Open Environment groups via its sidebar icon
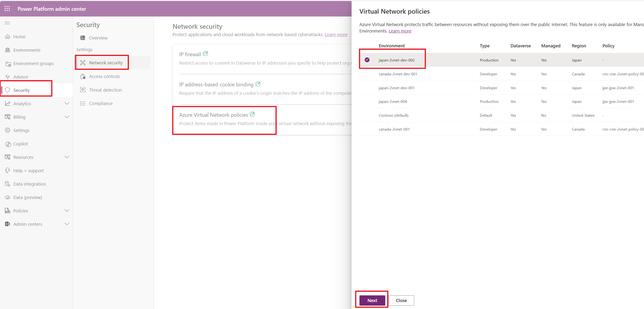Image resolution: width=644 pixels, height=309 pixels. click(8, 64)
